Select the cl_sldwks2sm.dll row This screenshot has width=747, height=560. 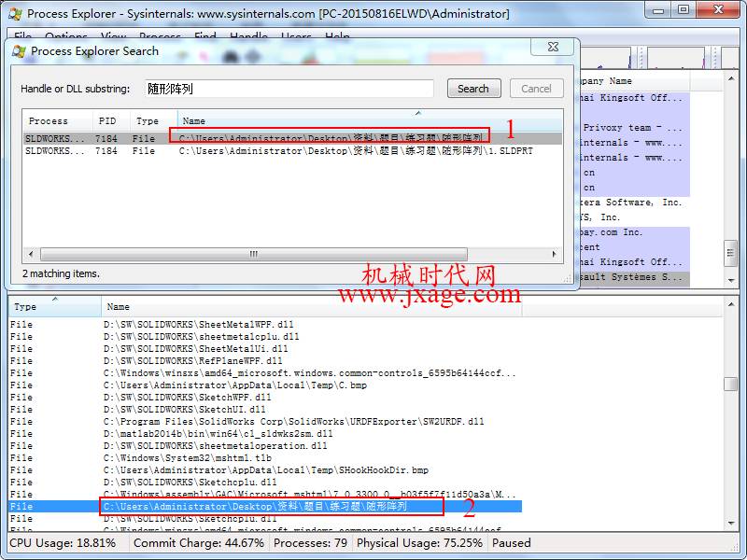click(x=265, y=433)
